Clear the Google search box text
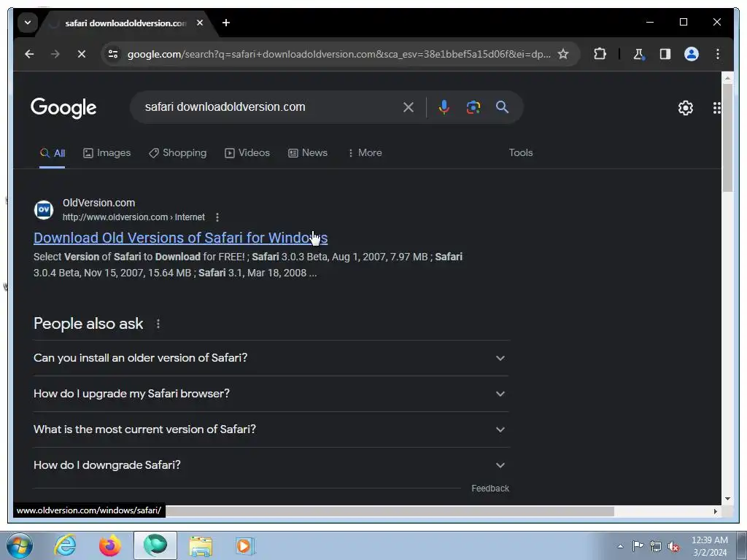 click(409, 107)
